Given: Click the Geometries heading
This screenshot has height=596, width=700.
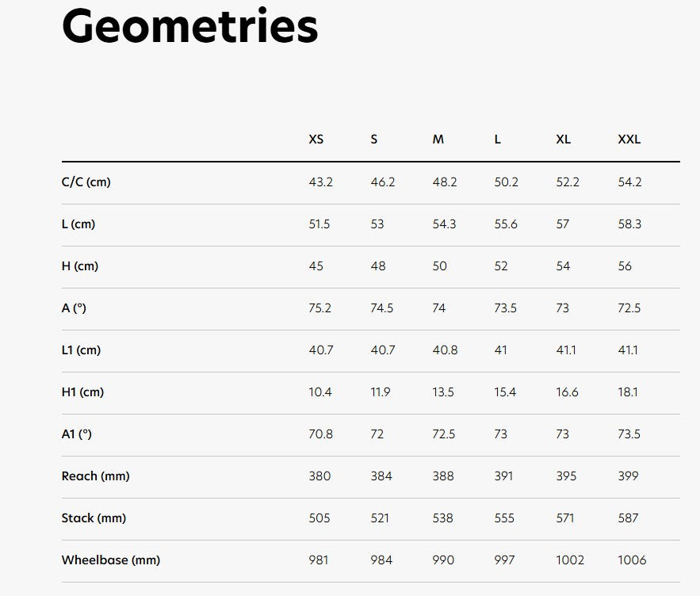Looking at the screenshot, I should pos(189,27).
